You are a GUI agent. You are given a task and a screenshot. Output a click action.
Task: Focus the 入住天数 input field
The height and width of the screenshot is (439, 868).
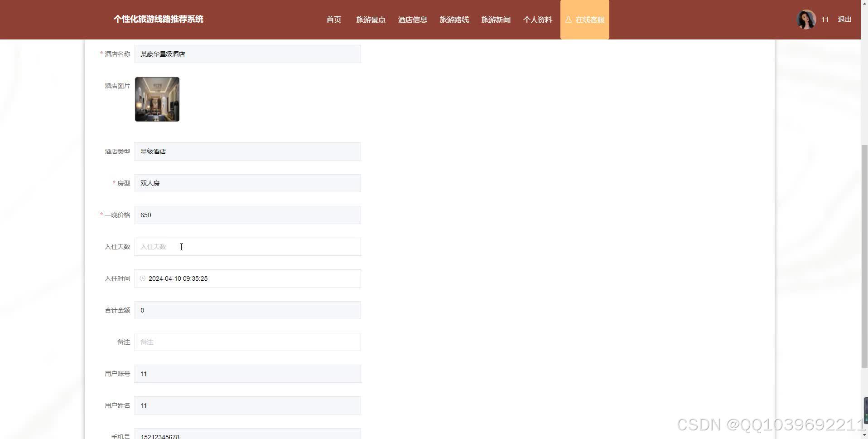coord(247,247)
